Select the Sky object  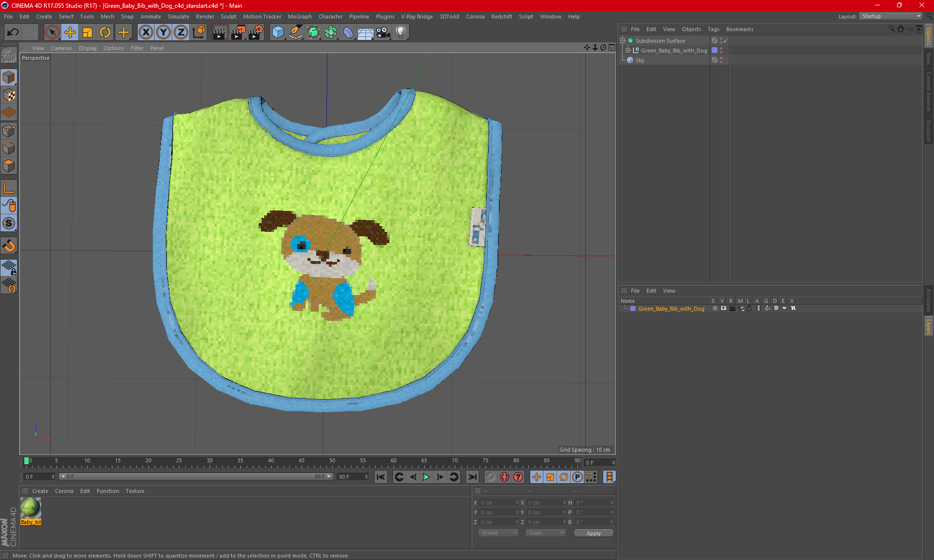pyautogui.click(x=640, y=60)
